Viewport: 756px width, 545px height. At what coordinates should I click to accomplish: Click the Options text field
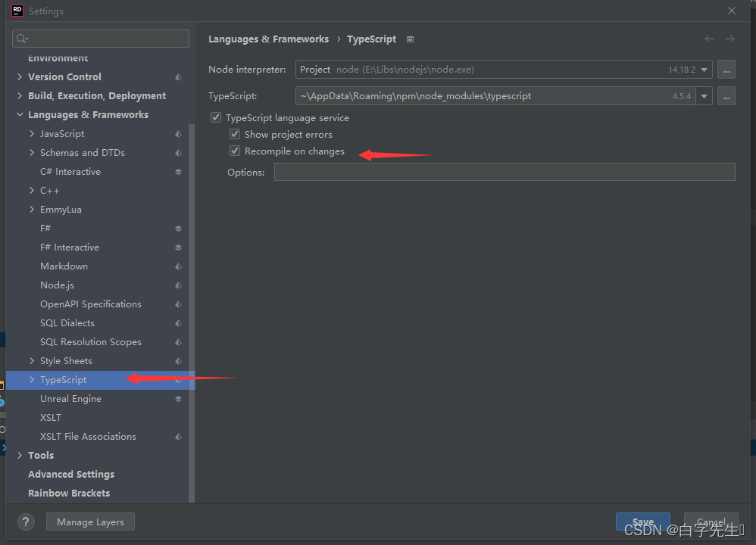tap(505, 172)
